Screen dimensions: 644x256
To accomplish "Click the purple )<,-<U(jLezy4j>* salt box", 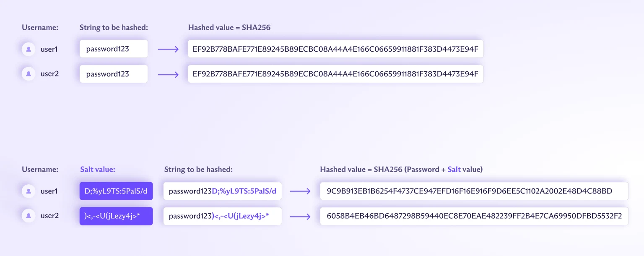I will click(x=116, y=216).
